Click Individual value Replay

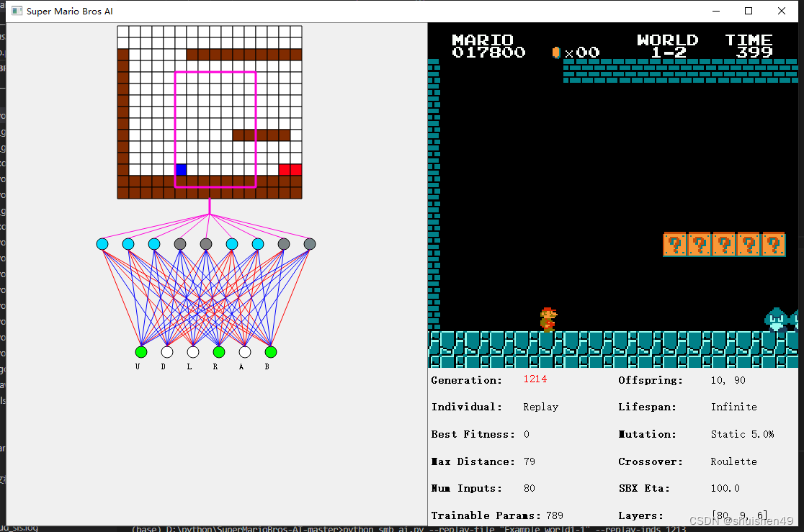point(540,407)
